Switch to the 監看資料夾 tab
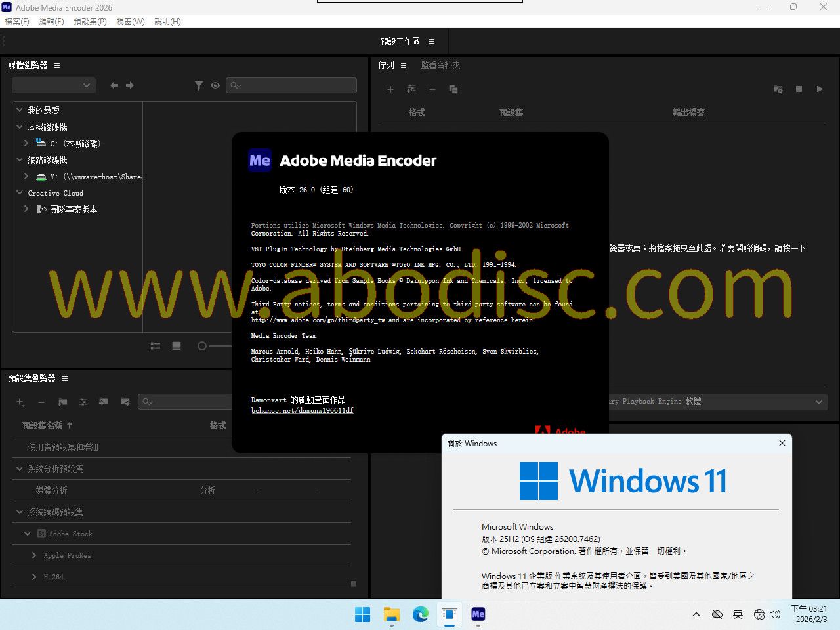 click(440, 66)
